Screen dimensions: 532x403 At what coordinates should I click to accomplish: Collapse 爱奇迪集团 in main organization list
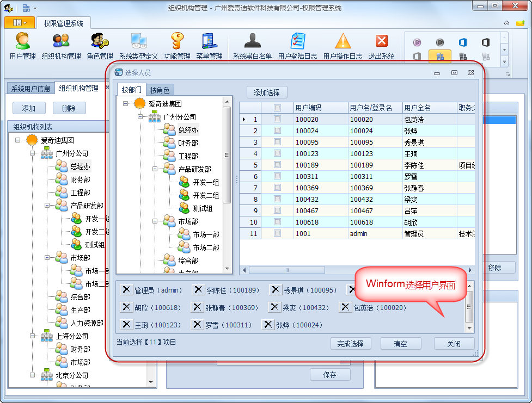[17, 140]
